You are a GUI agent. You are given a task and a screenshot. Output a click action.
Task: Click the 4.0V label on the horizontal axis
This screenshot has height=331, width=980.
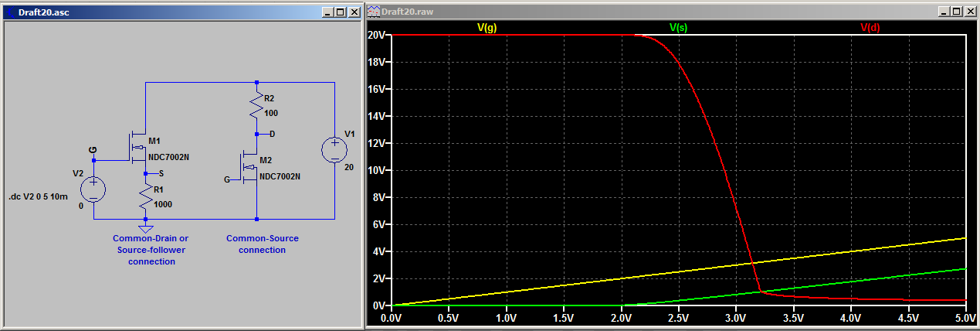(x=851, y=318)
